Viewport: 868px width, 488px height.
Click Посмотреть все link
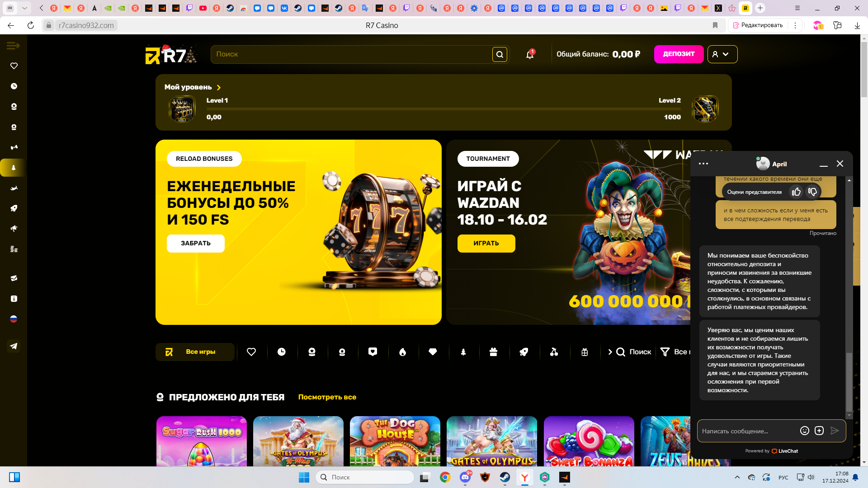point(327,397)
